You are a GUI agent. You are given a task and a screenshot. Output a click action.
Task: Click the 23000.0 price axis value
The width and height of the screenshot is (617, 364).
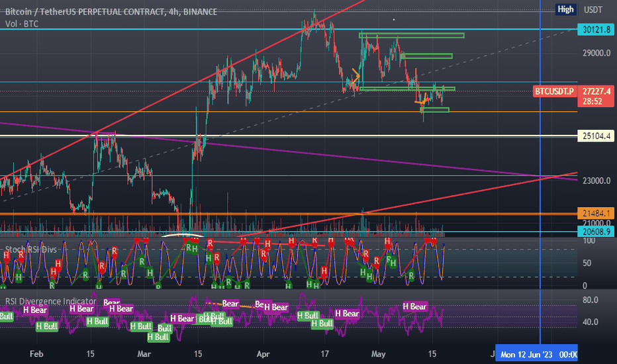point(596,181)
